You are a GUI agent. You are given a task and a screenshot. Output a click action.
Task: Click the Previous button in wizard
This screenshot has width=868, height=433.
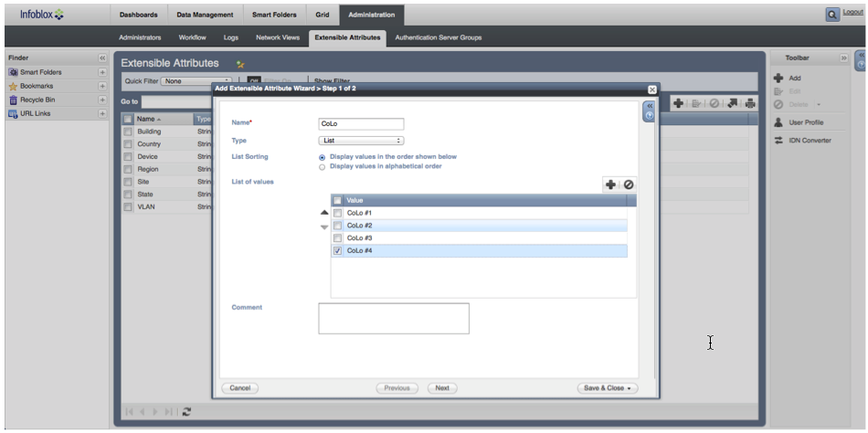pyautogui.click(x=397, y=388)
